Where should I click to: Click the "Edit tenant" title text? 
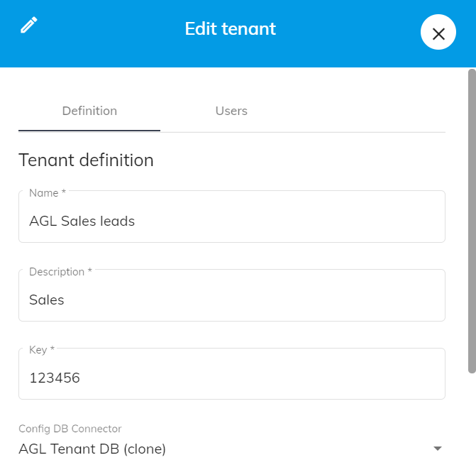click(230, 29)
